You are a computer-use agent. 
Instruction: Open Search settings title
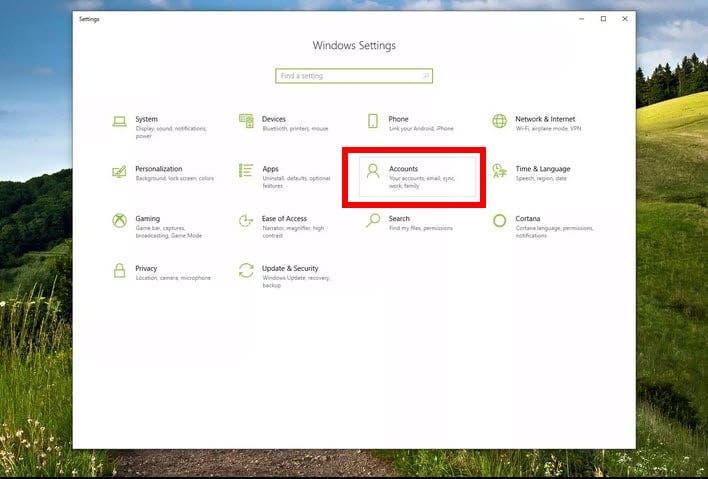pyautogui.click(x=399, y=219)
